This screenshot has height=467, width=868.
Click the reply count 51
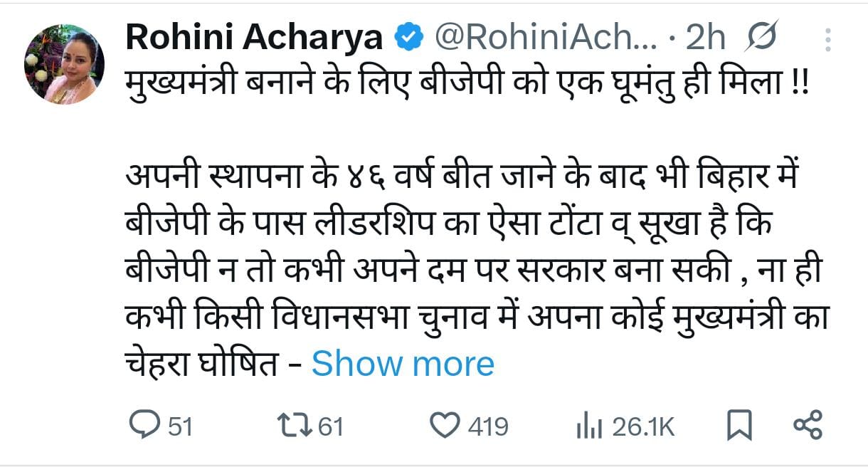tap(180, 426)
